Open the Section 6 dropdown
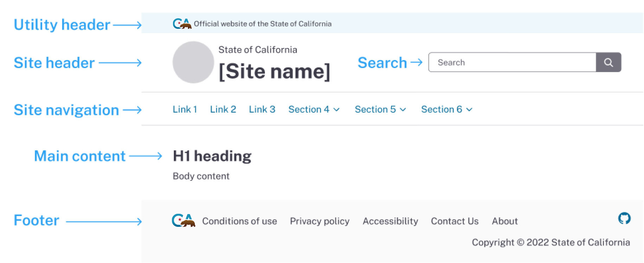Viewport: 644px width, 263px height. 447,110
